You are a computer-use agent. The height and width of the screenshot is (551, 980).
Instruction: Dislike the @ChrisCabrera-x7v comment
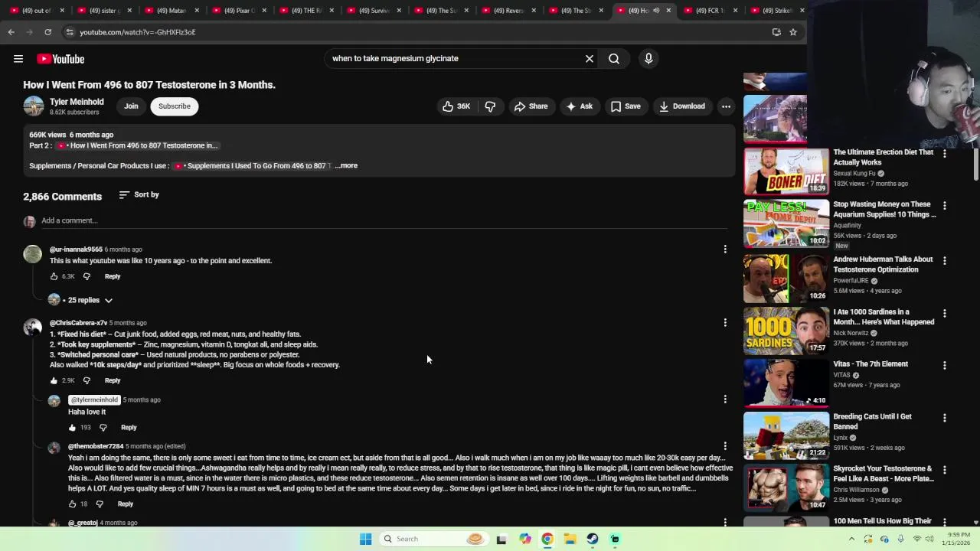click(87, 380)
